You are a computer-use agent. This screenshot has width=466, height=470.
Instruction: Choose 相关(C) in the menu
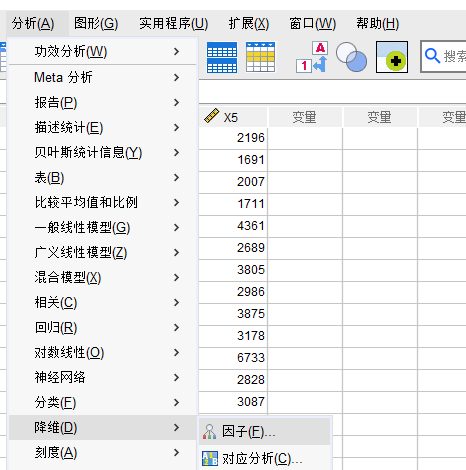pyautogui.click(x=102, y=302)
